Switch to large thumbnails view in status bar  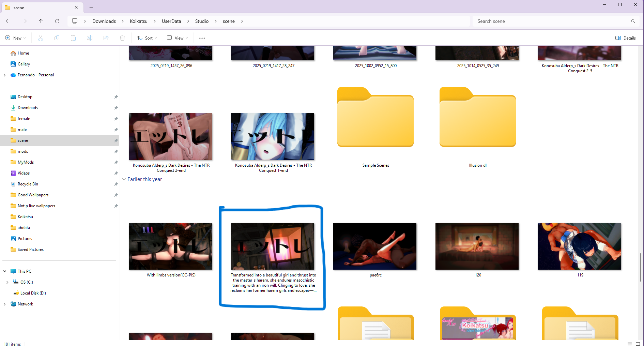click(638, 344)
